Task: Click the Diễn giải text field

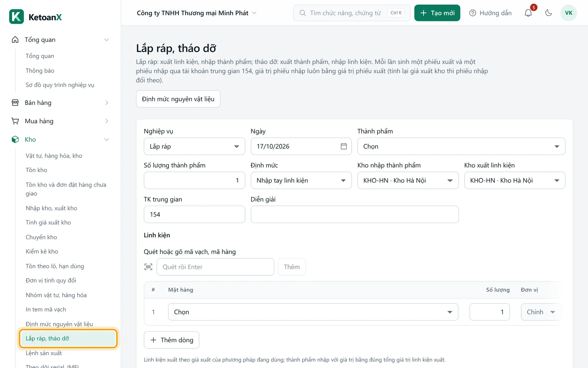Action: [355, 215]
